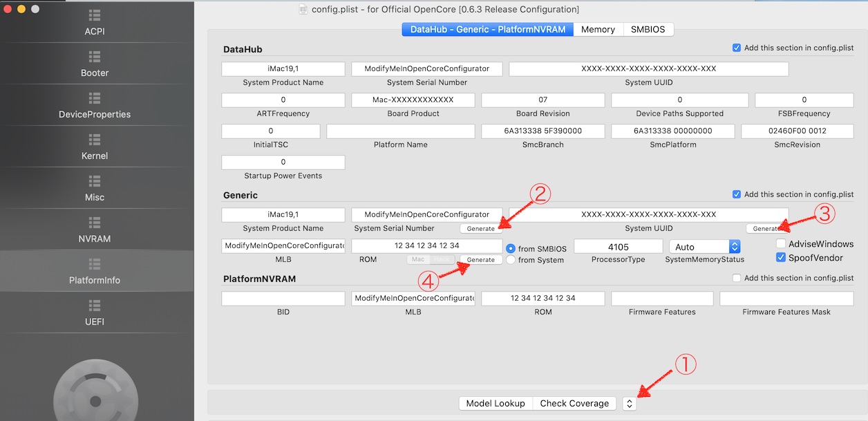Screen dimensions: 868x421
Task: Generate a new System UUID
Action: (766, 229)
